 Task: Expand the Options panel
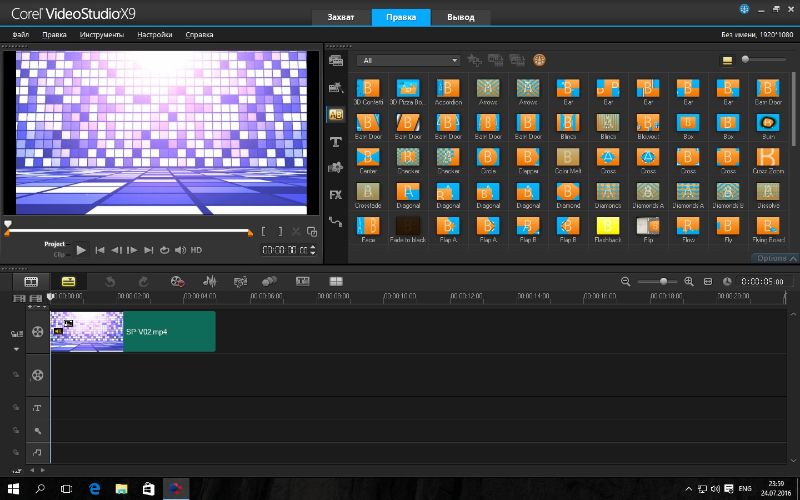[x=776, y=258]
